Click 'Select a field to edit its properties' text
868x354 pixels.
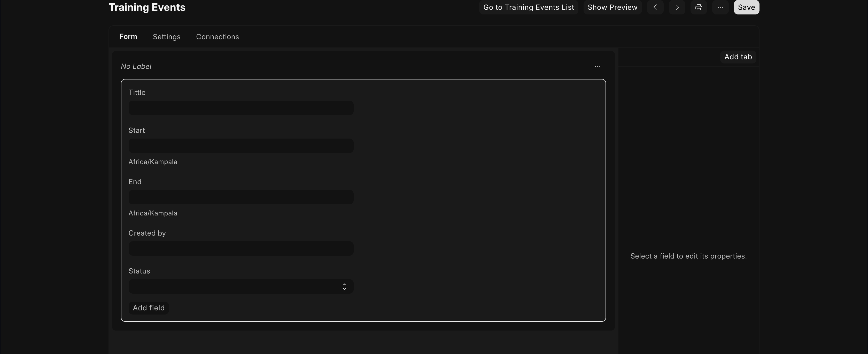click(688, 256)
